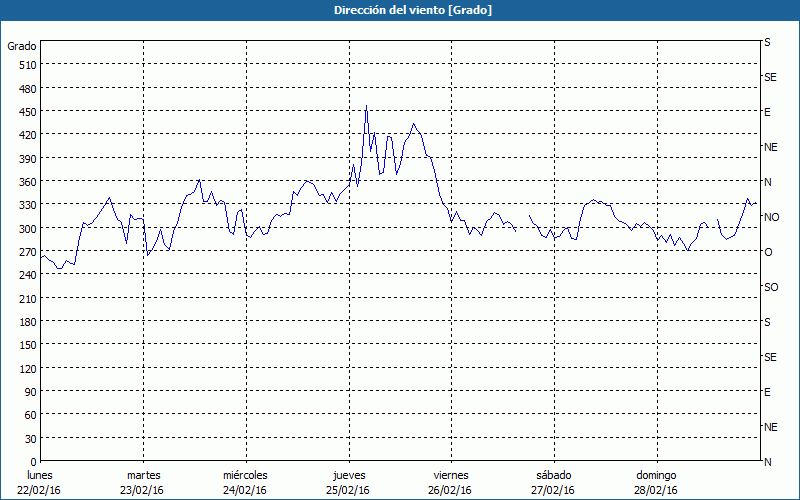Click the N compass label beside 360 level
Viewport: 800px width, 500px height.
(768, 182)
